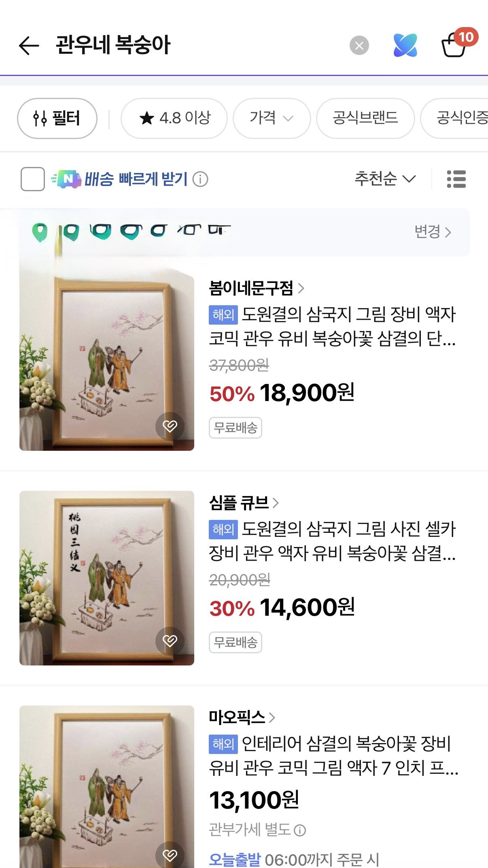View 관부가세 별도 info icon

click(300, 830)
